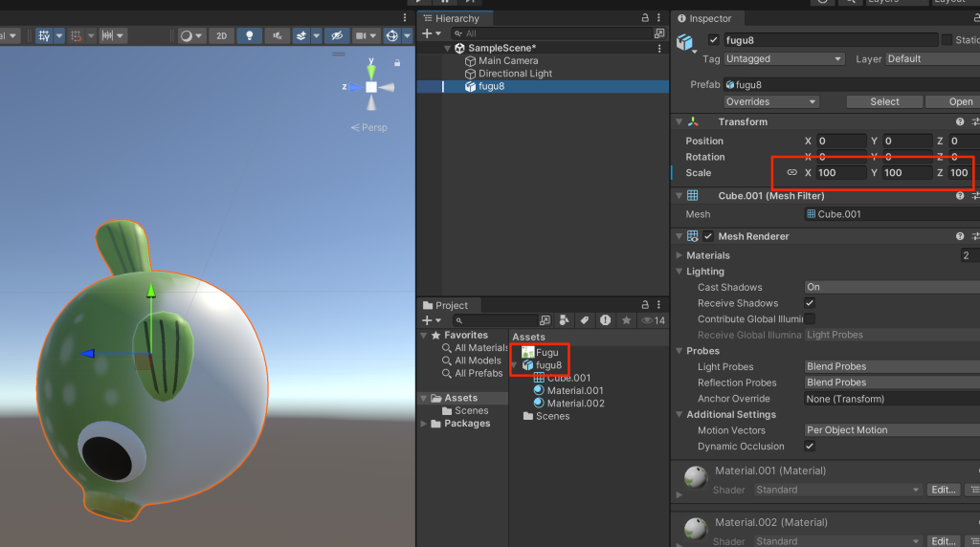Click the scale constrain proportions link icon
Screen dimensions: 980x547
(791, 173)
